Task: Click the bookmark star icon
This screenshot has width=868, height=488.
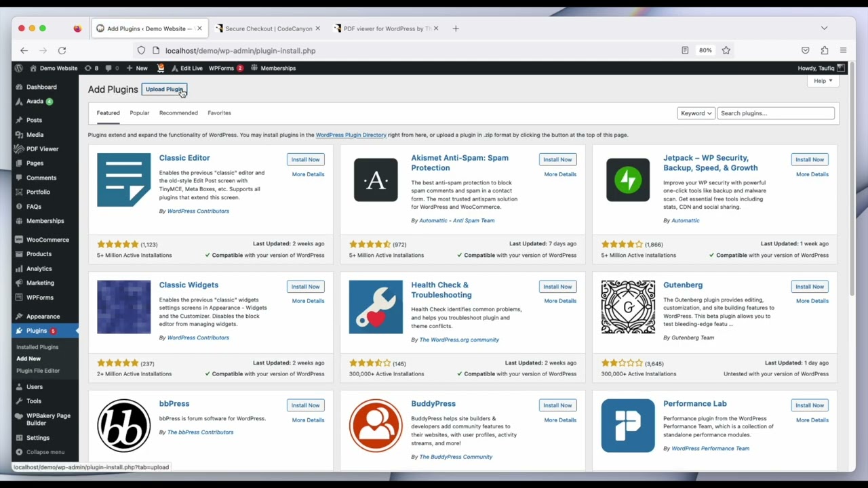Action: [x=726, y=50]
